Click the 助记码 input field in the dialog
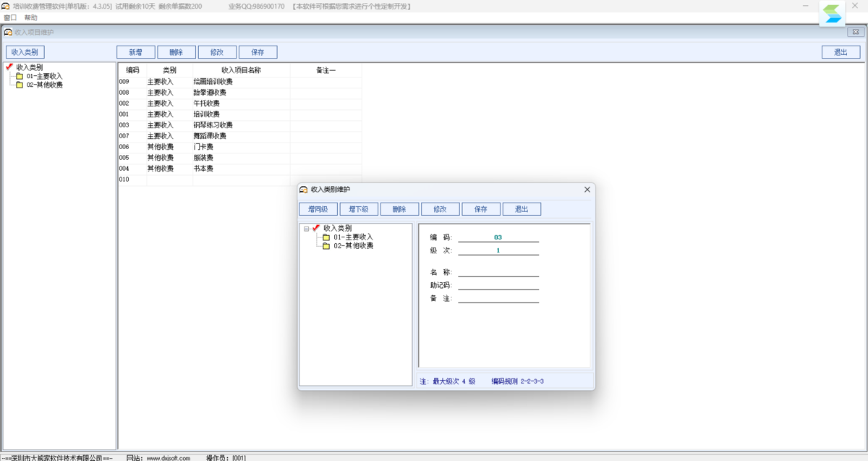The height and width of the screenshot is (461, 868). click(x=498, y=285)
